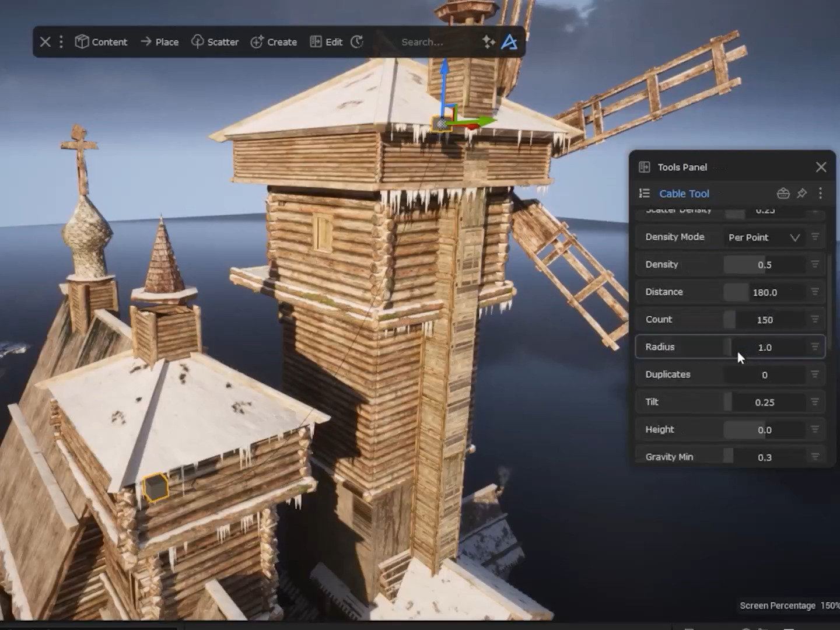Open the Density row options menu icon
Image resolution: width=840 pixels, height=630 pixels.
815,264
